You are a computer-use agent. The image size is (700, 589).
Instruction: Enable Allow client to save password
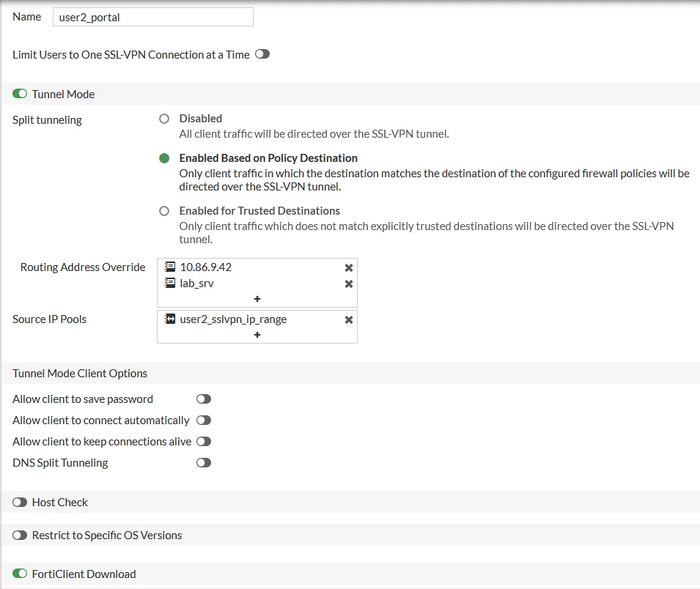click(204, 399)
